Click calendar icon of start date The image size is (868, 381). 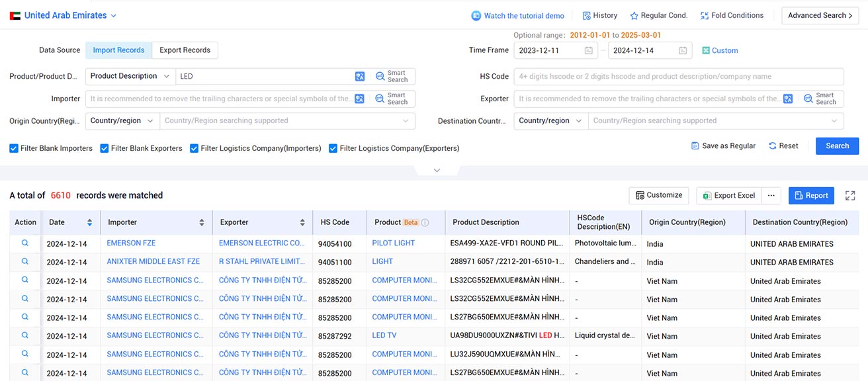point(589,50)
